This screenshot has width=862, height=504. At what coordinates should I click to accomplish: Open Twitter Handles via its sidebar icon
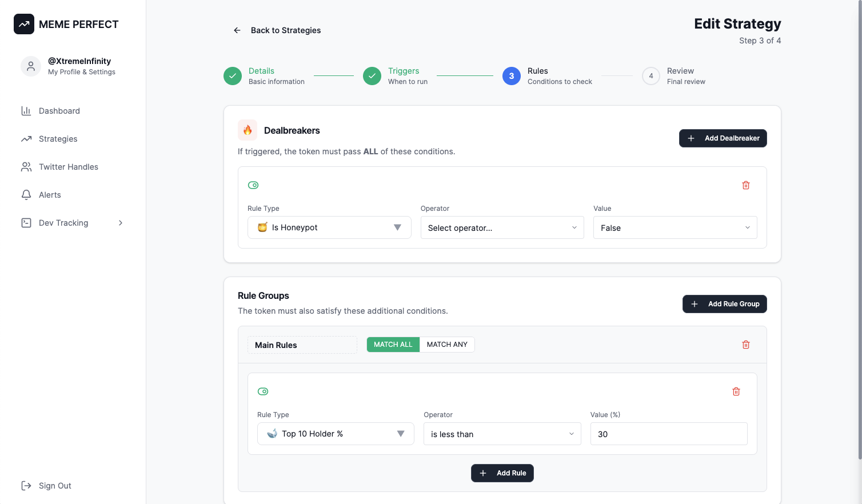point(26,166)
